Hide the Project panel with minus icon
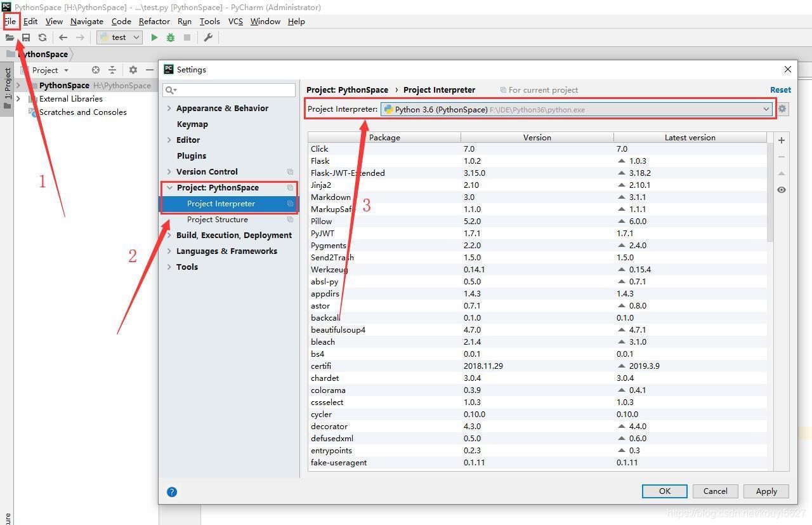This screenshot has height=525, width=812. click(x=150, y=70)
